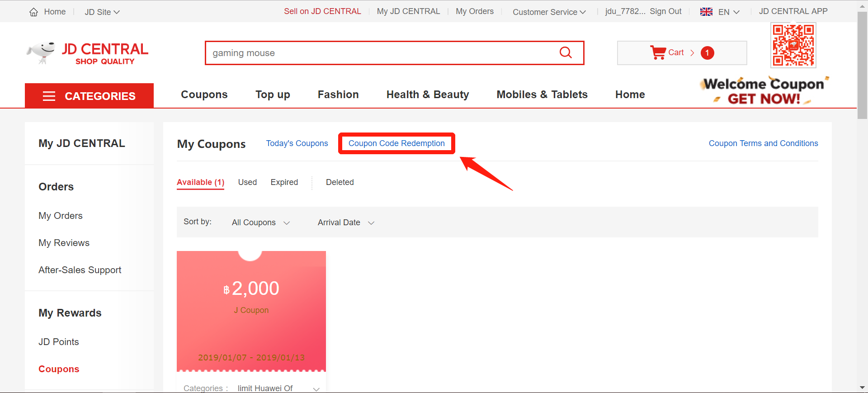Open Coupons in the sidebar

[59, 369]
